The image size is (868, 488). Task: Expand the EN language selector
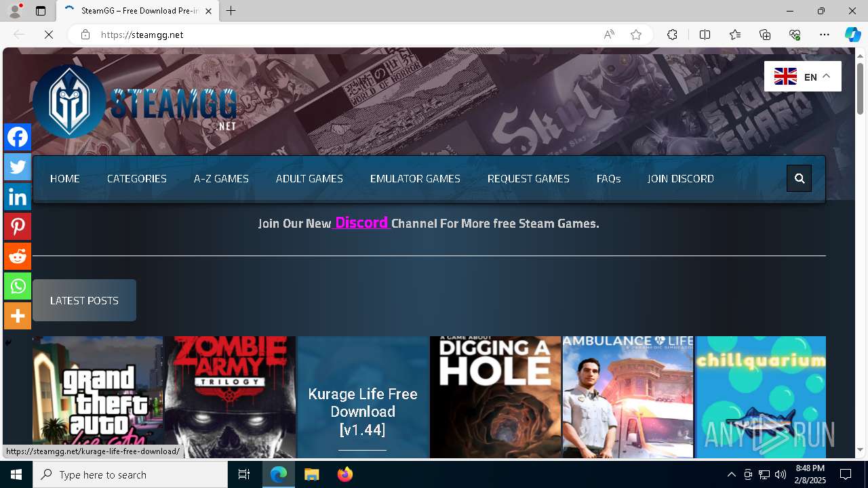803,77
